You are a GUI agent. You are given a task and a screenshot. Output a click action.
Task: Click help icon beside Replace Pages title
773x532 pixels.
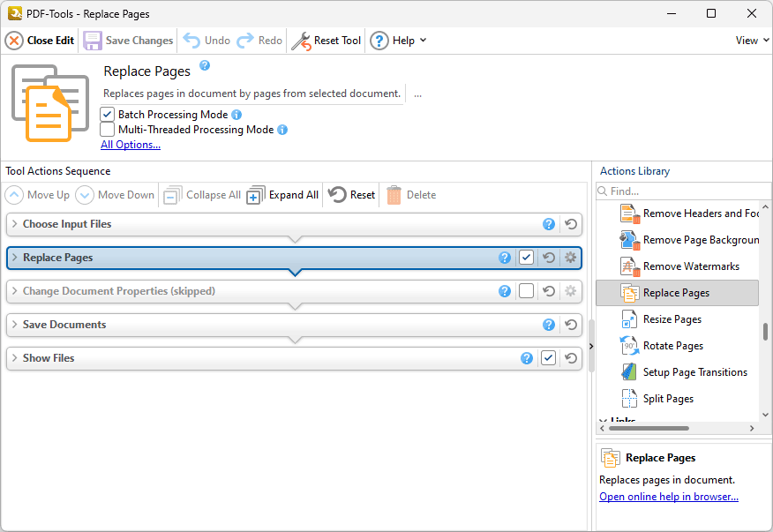tap(205, 65)
